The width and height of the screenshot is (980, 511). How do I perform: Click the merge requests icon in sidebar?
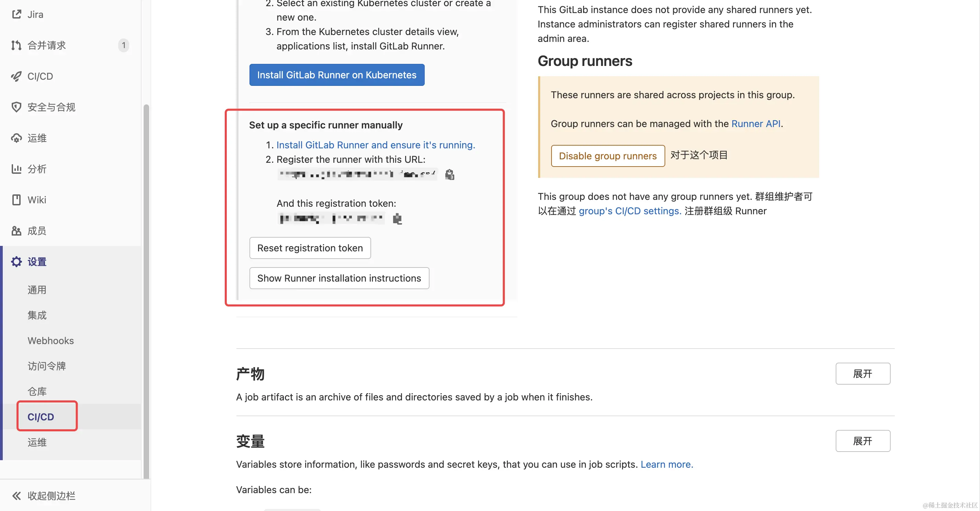(16, 45)
